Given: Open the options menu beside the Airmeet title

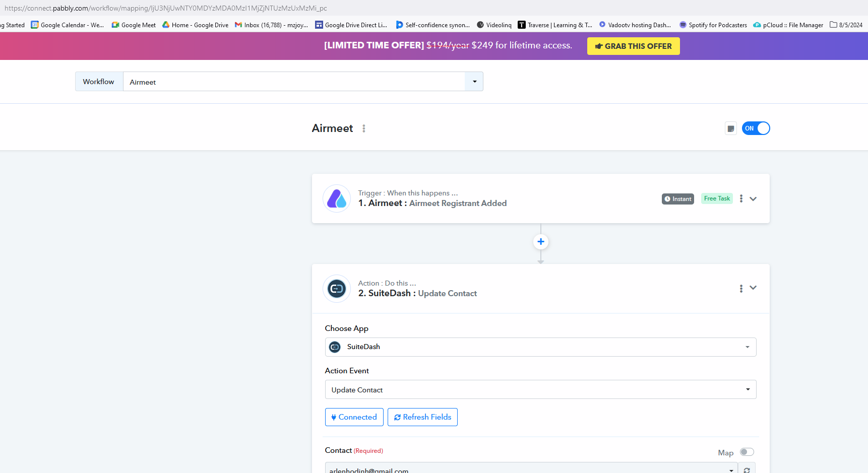Looking at the screenshot, I should 364,128.
